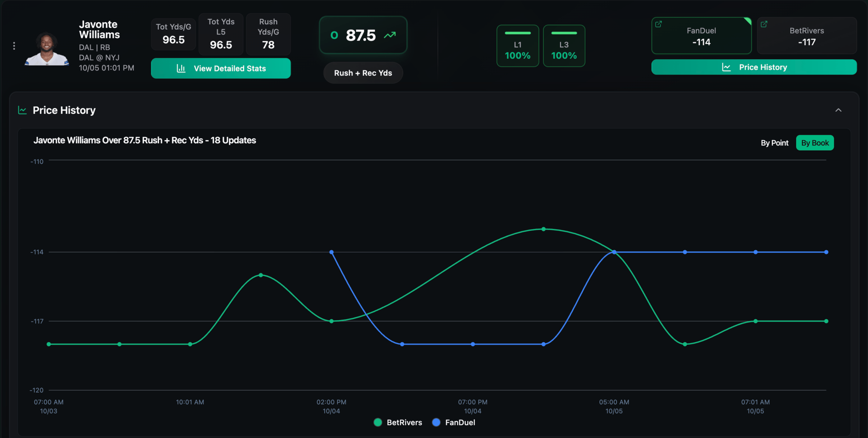Viewport: 868px width, 438px height.
Task: Open View Detailed Stats
Action: coord(221,68)
